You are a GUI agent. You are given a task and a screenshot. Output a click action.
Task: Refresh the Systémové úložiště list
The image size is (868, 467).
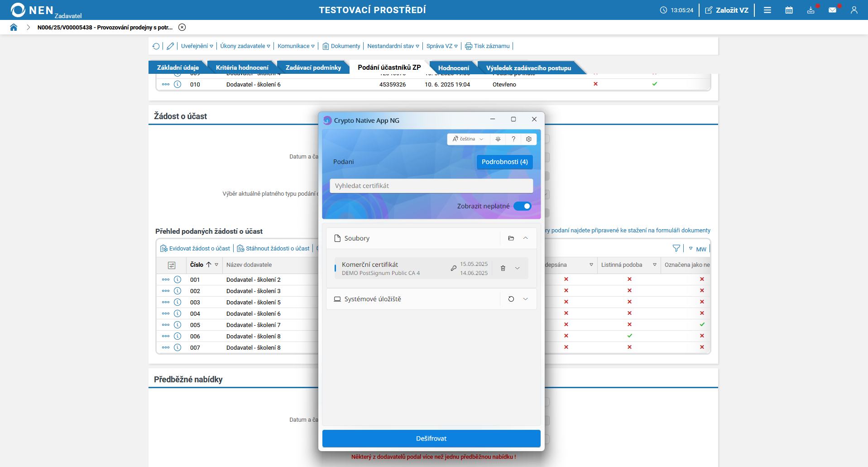point(511,299)
